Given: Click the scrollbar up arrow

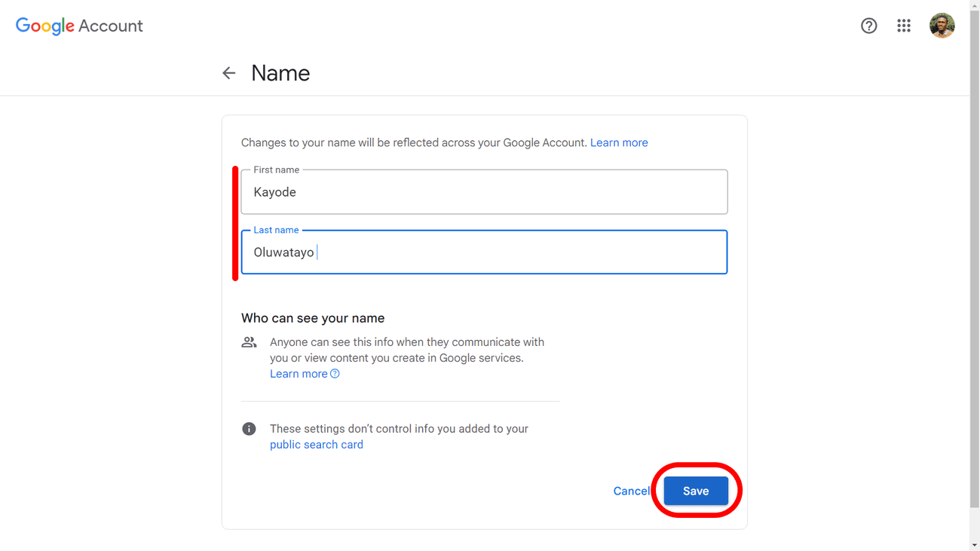Looking at the screenshot, I should [974, 5].
